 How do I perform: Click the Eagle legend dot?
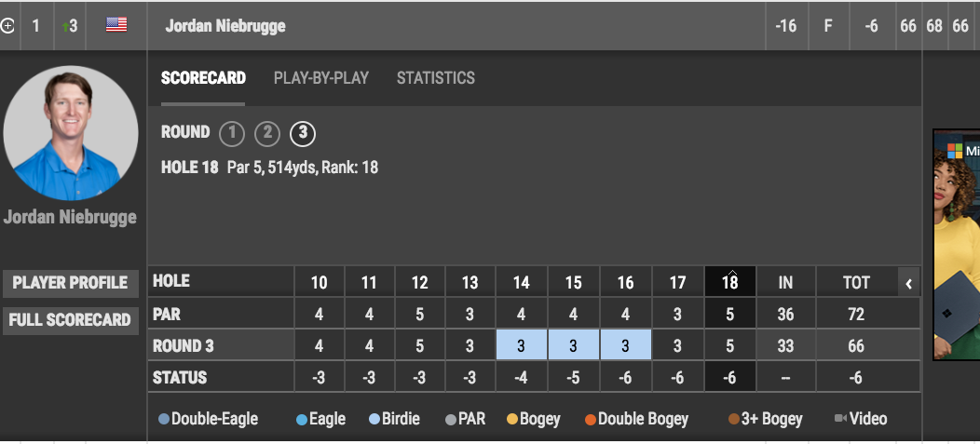click(302, 419)
